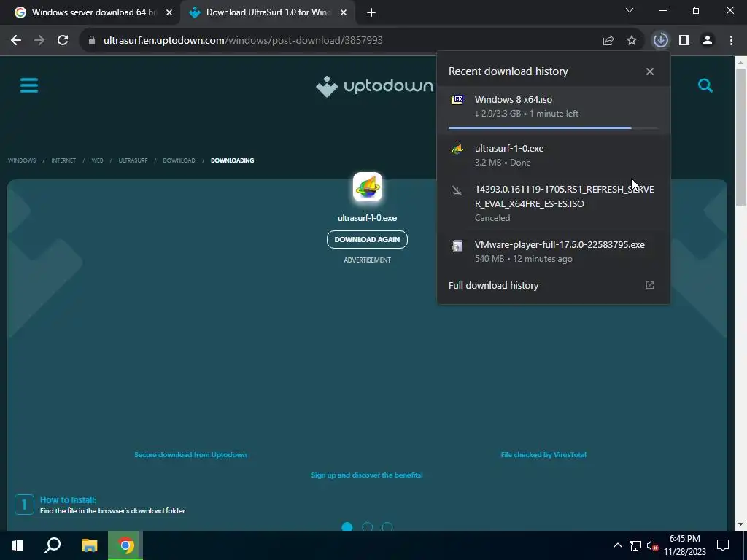
Task: Open the taskbar clock and date
Action: click(x=684, y=545)
